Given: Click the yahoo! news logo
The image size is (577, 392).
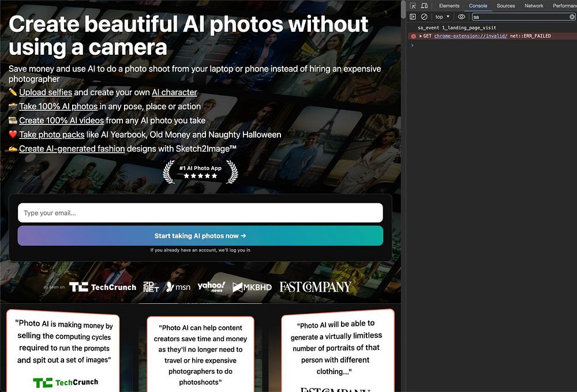Looking at the screenshot, I should [x=211, y=287].
